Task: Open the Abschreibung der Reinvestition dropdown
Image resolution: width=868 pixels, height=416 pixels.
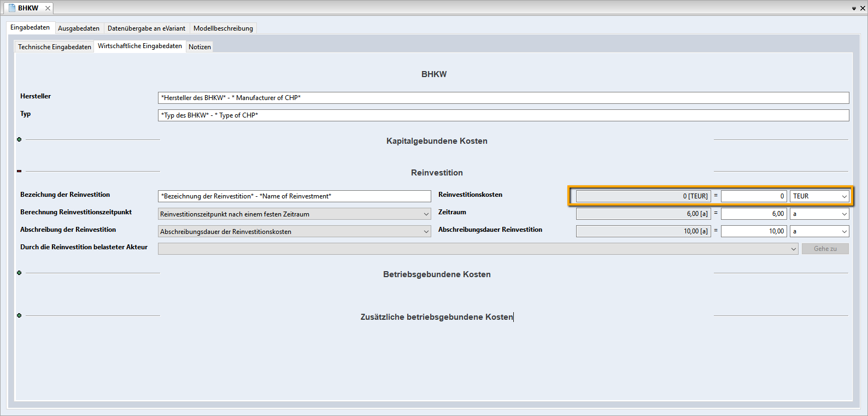Action: (x=295, y=232)
